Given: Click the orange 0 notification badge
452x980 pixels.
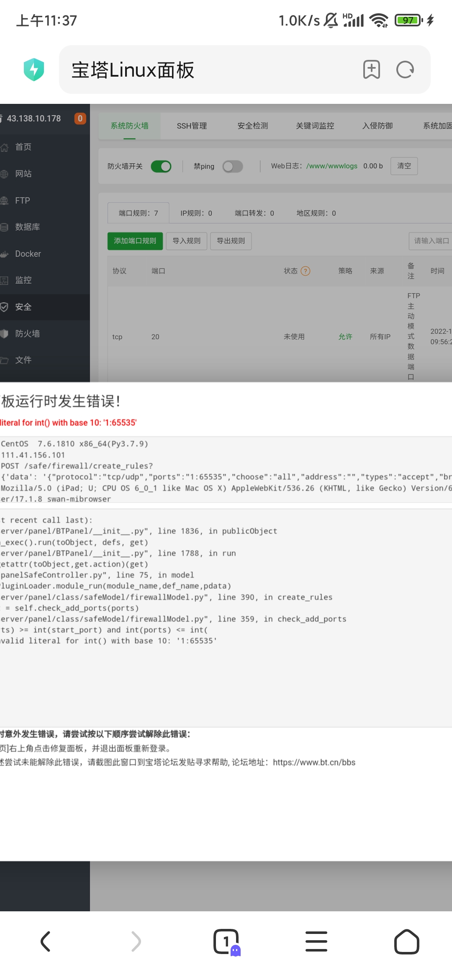Looking at the screenshot, I should [x=80, y=119].
